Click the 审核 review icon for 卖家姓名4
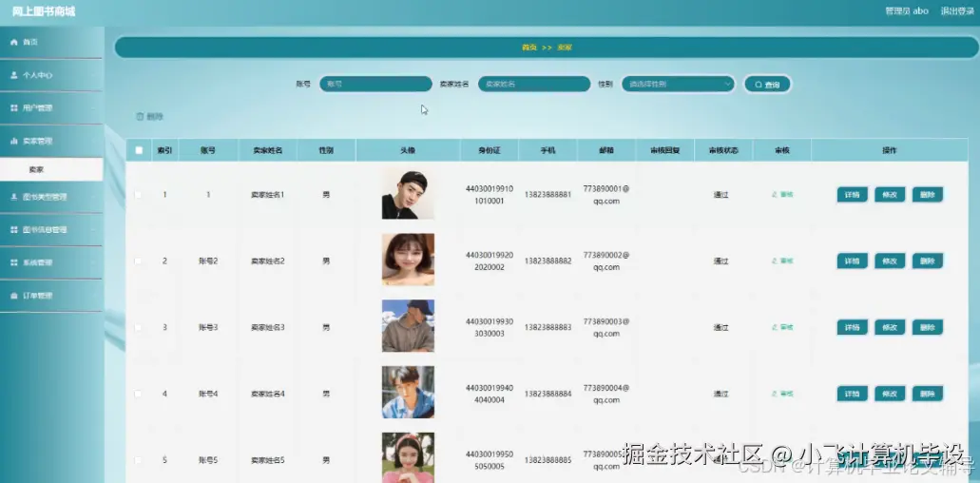Screen dimensions: 980x483 pyautogui.click(x=782, y=394)
